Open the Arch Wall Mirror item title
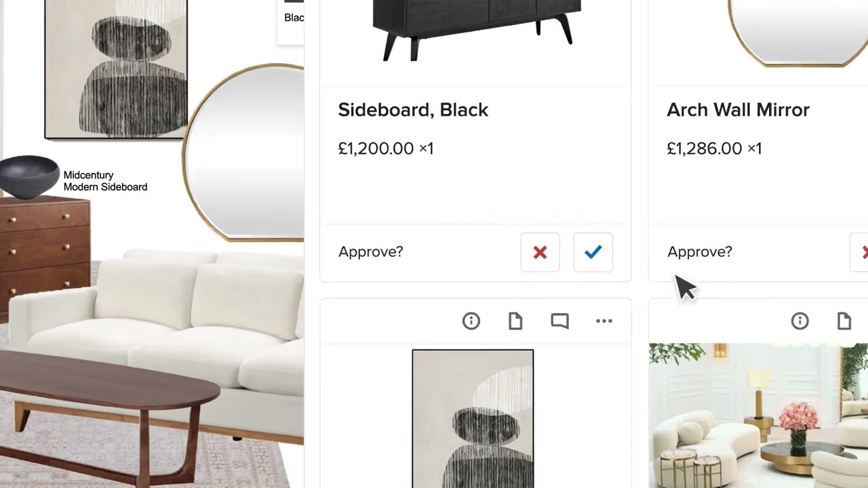The width and height of the screenshot is (868, 488). (738, 110)
